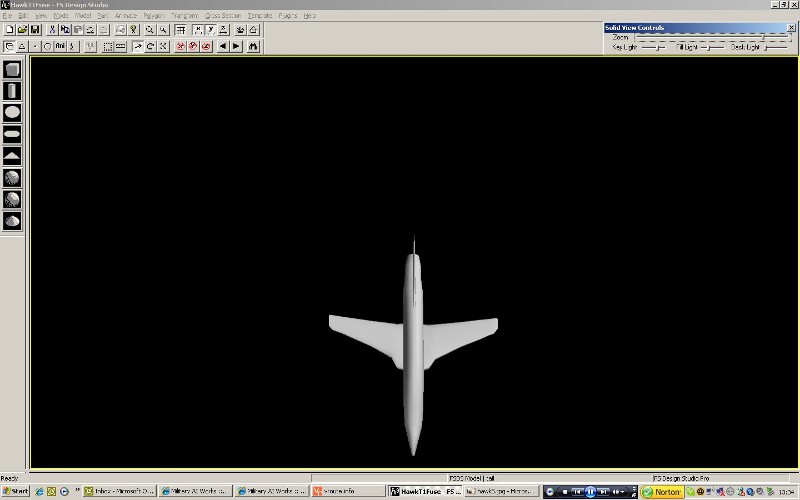Open the Plugins menu
The width and height of the screenshot is (800, 500).
point(288,16)
